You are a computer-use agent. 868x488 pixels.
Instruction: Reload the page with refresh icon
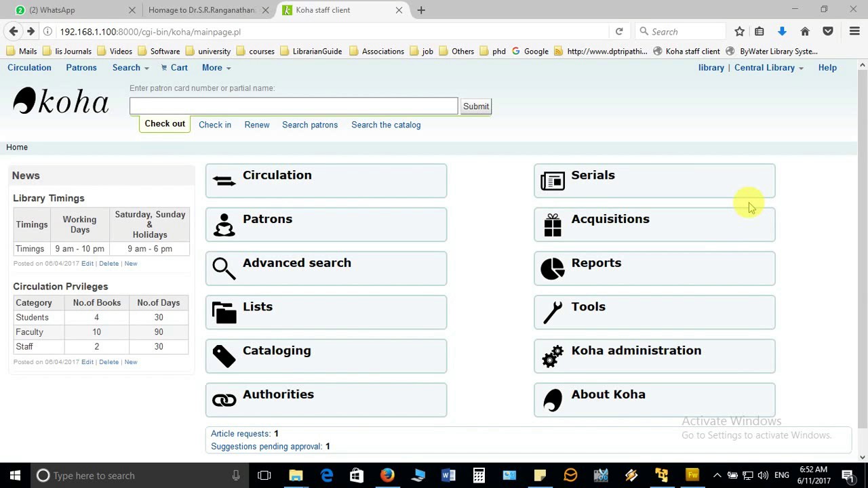pyautogui.click(x=619, y=32)
